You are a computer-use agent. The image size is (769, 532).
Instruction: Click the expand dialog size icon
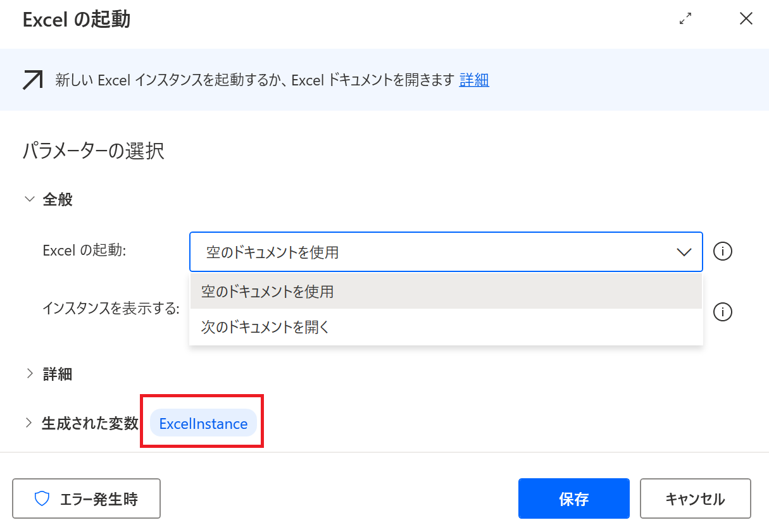coord(685,19)
